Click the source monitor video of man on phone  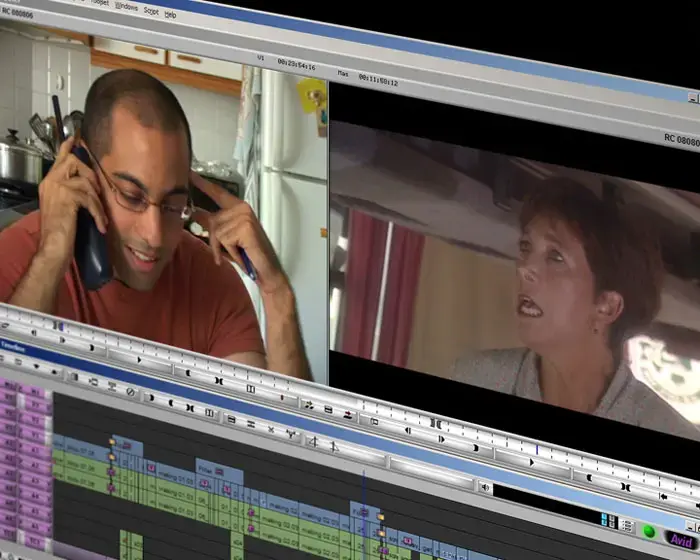tap(163, 201)
